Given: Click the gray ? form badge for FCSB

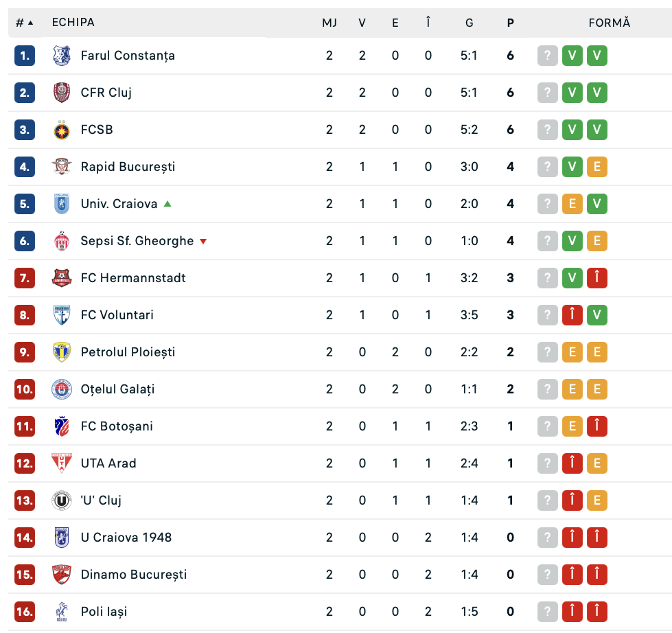Looking at the screenshot, I should pyautogui.click(x=547, y=130).
